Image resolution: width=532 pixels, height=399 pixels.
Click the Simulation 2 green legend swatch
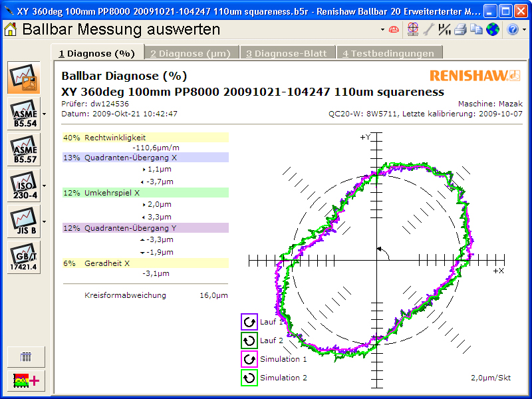coord(249,378)
